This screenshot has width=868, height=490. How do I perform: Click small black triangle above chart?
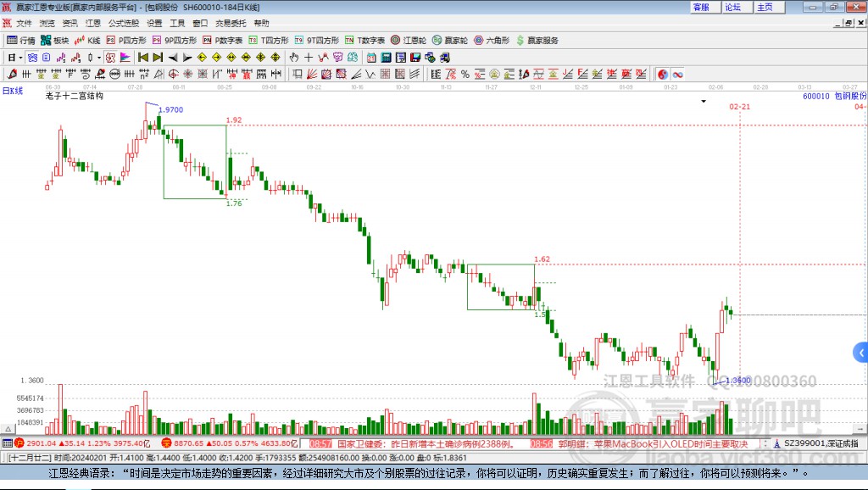point(704,102)
